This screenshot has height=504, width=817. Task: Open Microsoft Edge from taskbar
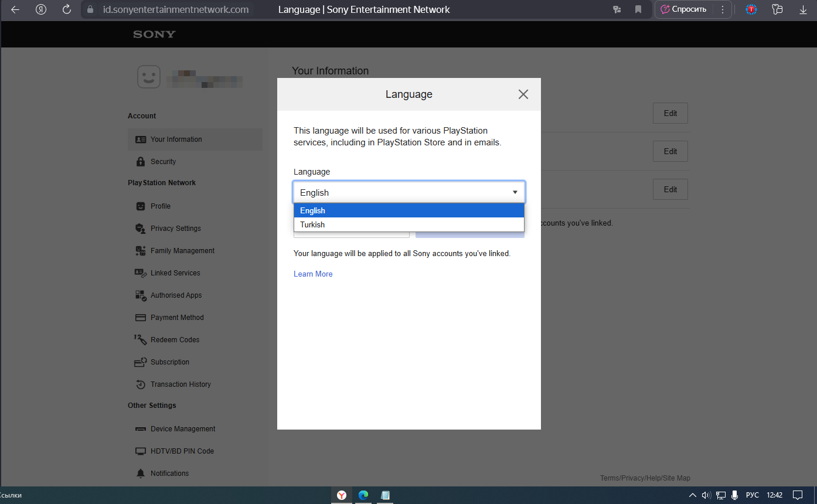[x=363, y=495]
